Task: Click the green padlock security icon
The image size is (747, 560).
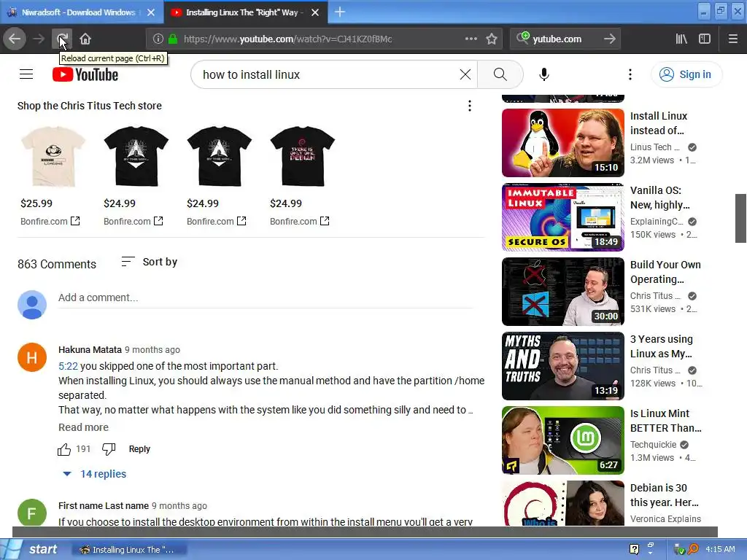Action: click(173, 39)
